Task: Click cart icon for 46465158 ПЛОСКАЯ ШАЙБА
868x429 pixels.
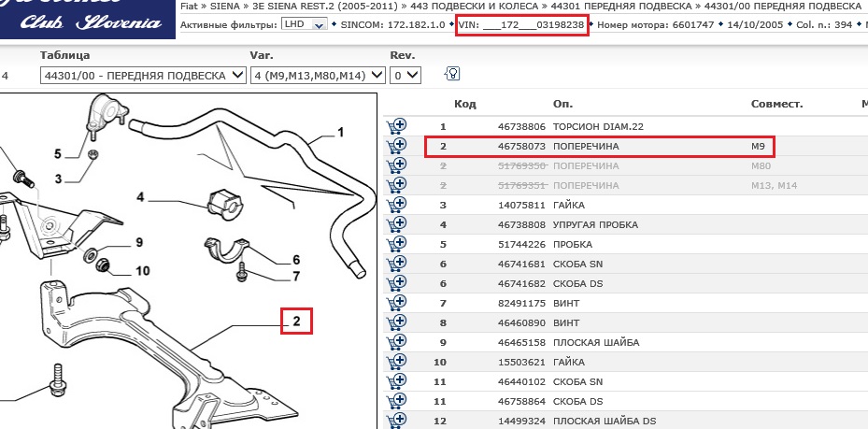Action: pos(395,342)
